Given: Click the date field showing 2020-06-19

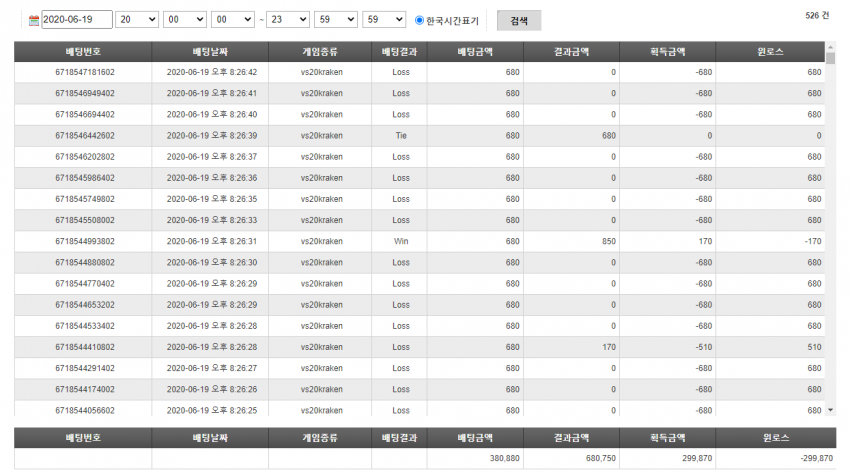Looking at the screenshot, I should tap(77, 20).
